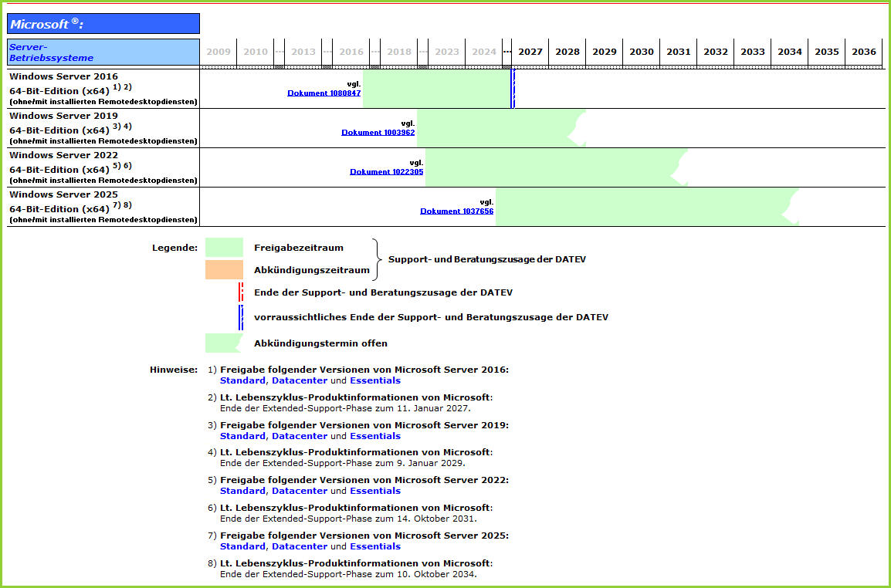Click 'Support- und Beratungszusage der DATEV' brace label

487,259
